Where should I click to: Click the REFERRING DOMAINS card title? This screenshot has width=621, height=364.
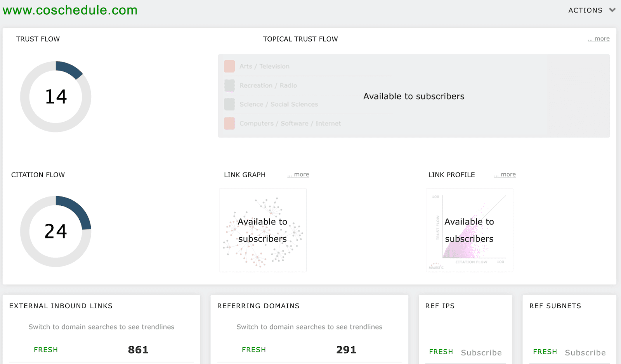(258, 306)
